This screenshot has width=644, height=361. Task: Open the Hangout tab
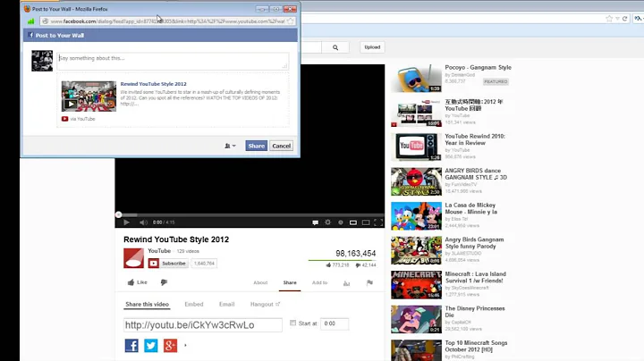click(x=265, y=305)
